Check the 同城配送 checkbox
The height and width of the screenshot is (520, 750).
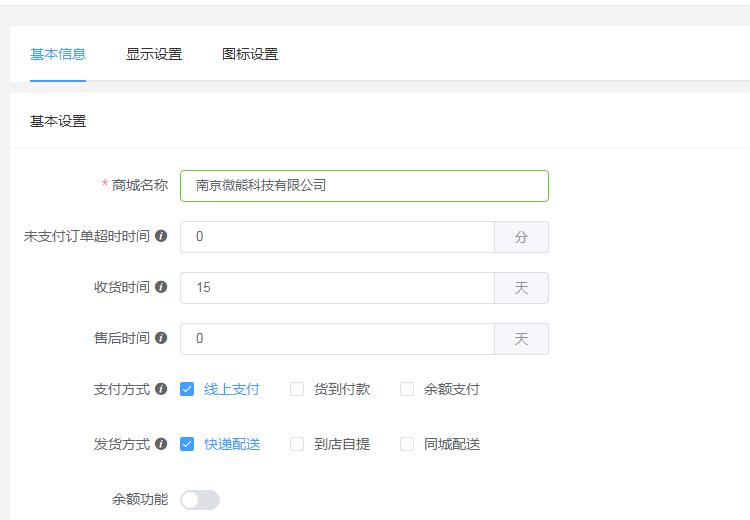407,444
